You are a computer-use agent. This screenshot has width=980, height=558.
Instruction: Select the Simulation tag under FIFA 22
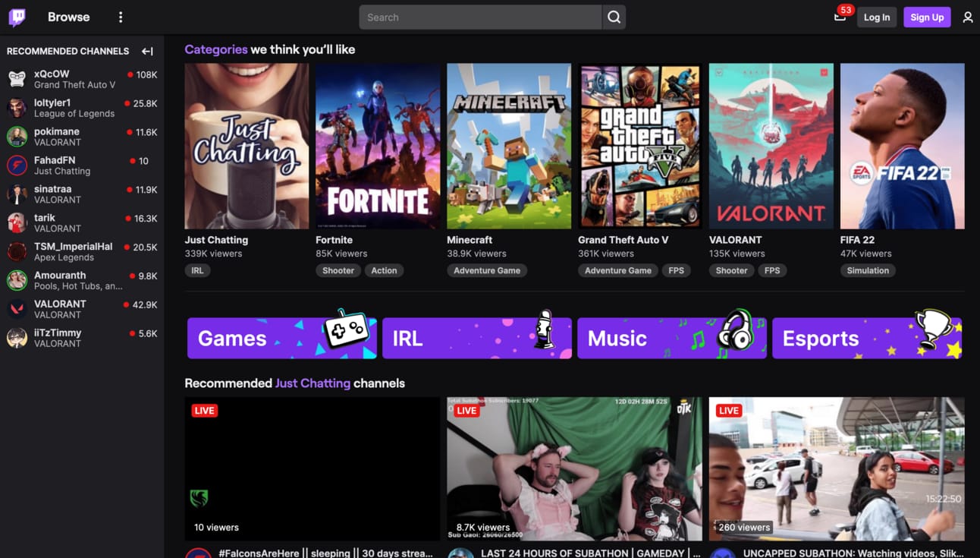point(868,270)
